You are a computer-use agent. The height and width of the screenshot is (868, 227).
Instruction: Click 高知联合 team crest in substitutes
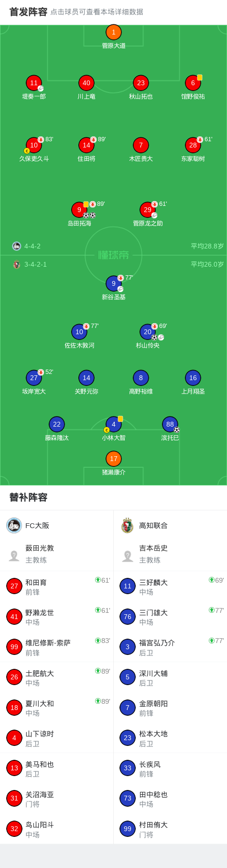click(x=128, y=526)
